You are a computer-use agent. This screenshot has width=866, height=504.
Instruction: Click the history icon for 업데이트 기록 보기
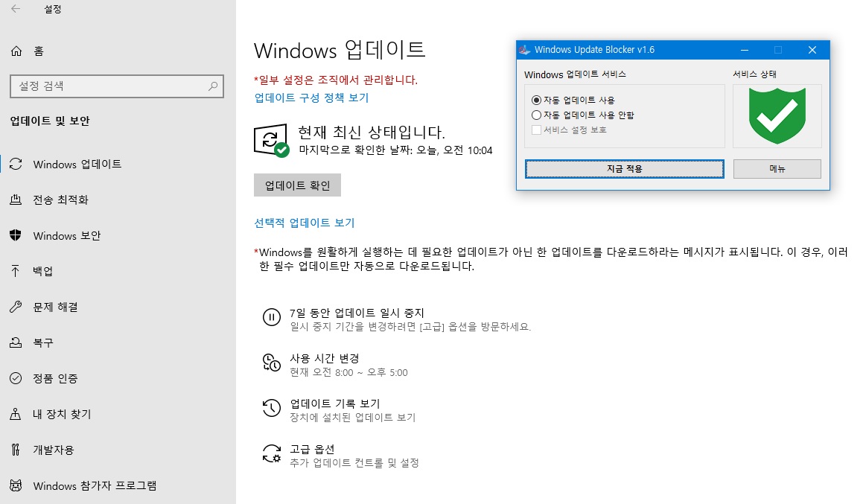271,408
